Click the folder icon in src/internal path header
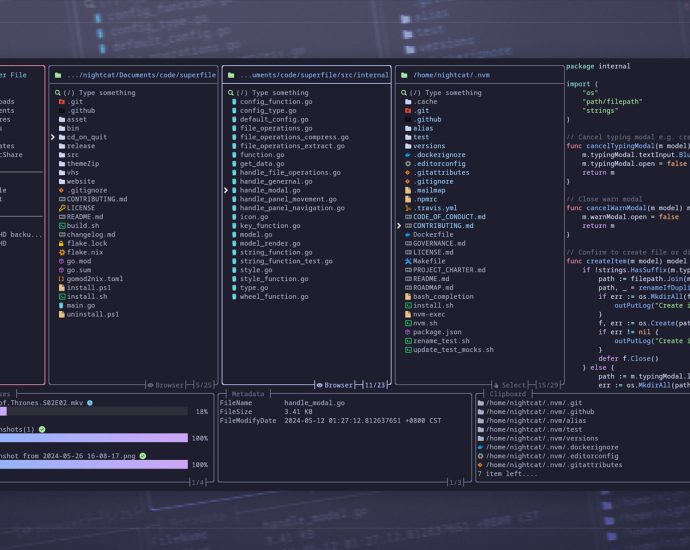 tap(231, 75)
